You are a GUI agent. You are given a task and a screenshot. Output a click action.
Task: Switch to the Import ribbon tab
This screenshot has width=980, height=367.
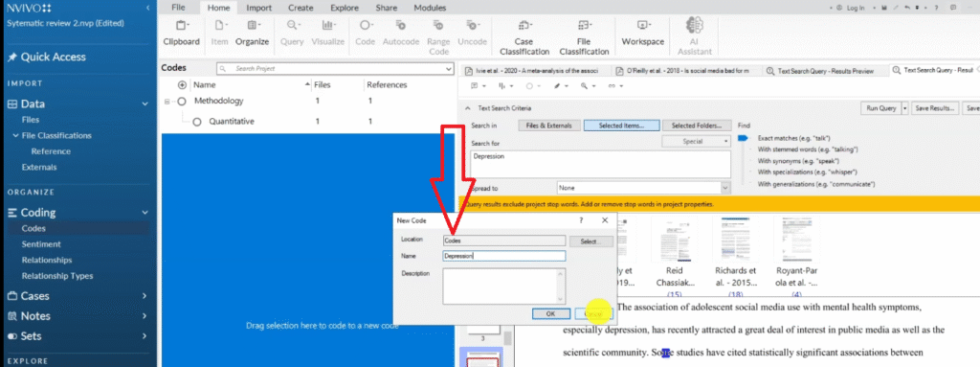pos(258,8)
